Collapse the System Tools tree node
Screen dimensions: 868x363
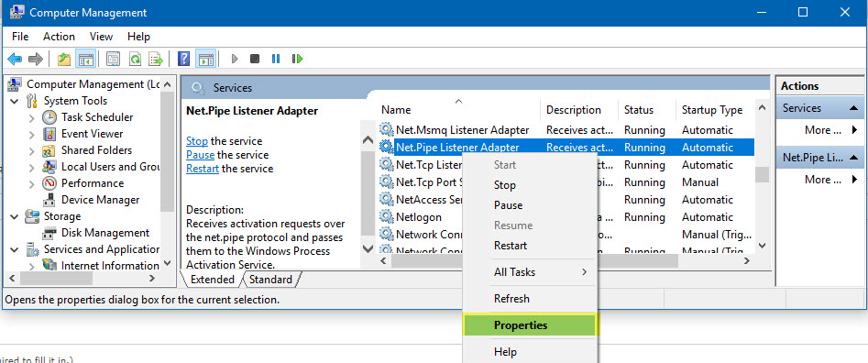coord(15,101)
